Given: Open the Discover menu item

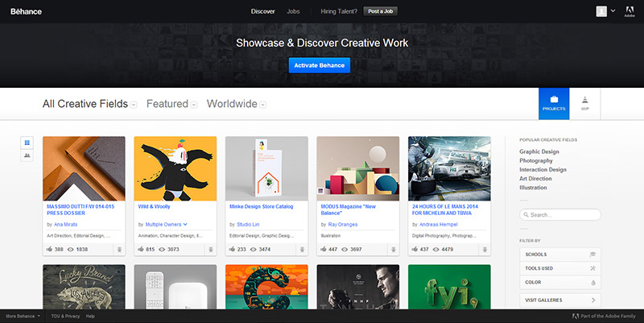Looking at the screenshot, I should point(262,11).
